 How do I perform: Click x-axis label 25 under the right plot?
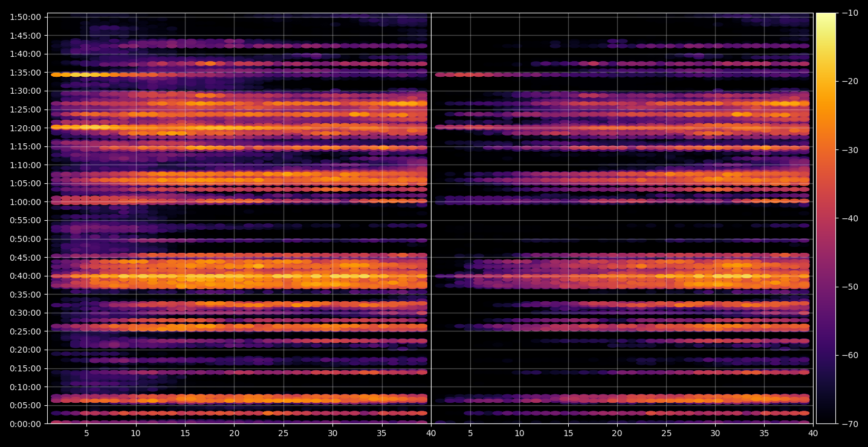(666, 434)
